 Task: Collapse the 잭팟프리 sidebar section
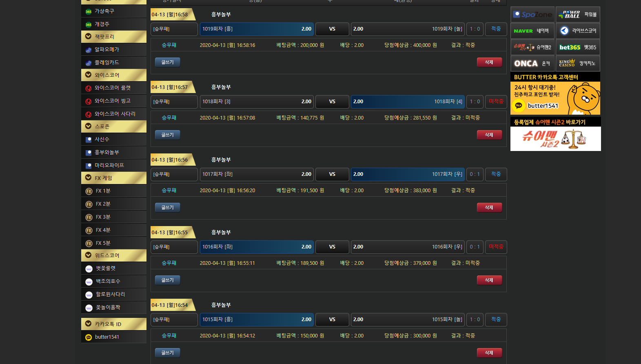point(113,37)
